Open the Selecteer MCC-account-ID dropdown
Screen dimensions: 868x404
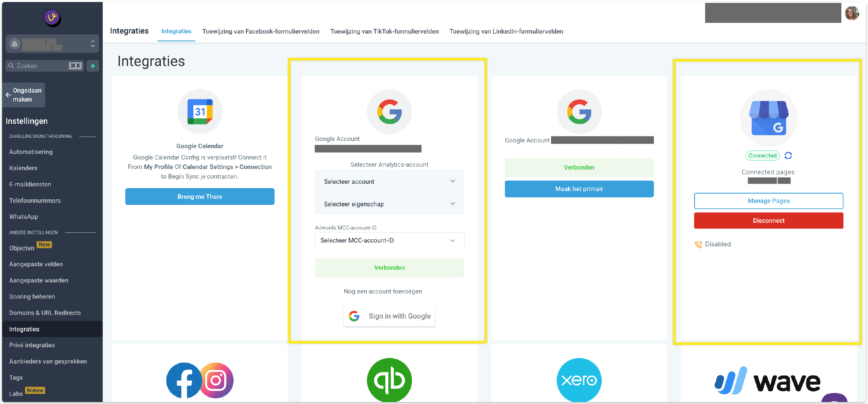(389, 240)
